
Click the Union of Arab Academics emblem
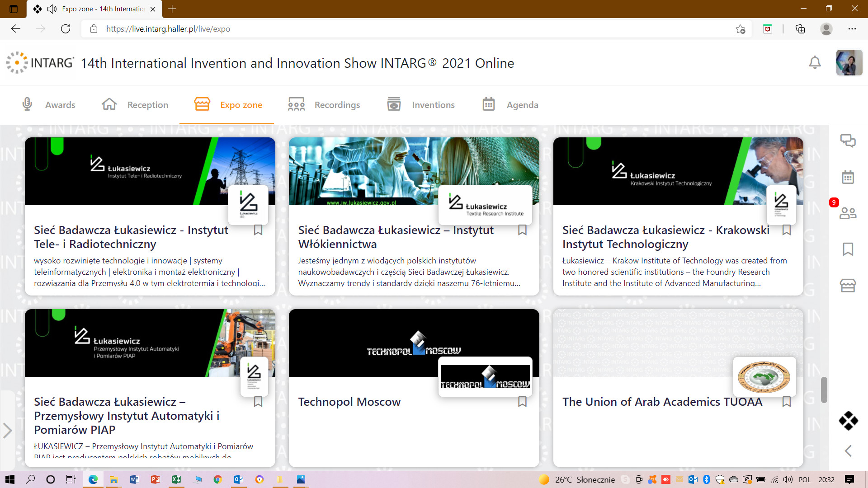[x=764, y=377]
